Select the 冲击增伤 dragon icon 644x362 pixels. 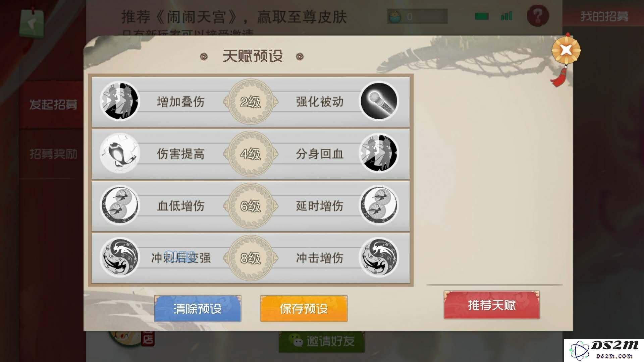tap(379, 257)
